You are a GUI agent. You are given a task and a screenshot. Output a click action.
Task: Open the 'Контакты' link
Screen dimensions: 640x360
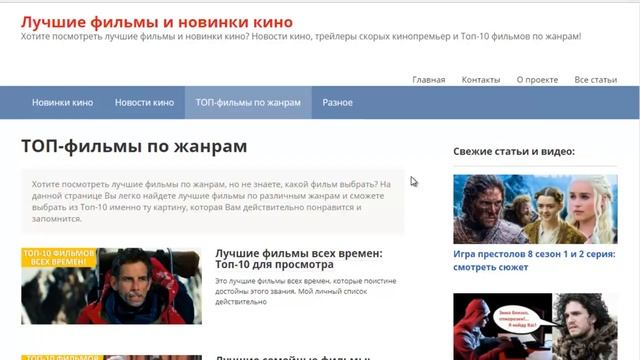tap(481, 80)
